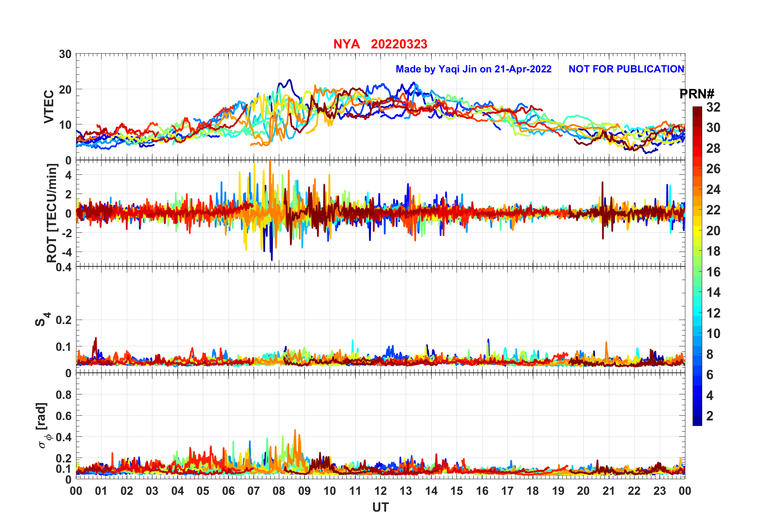
Task: Click the 'PRN#' colorbar heading
Action: pos(697,94)
